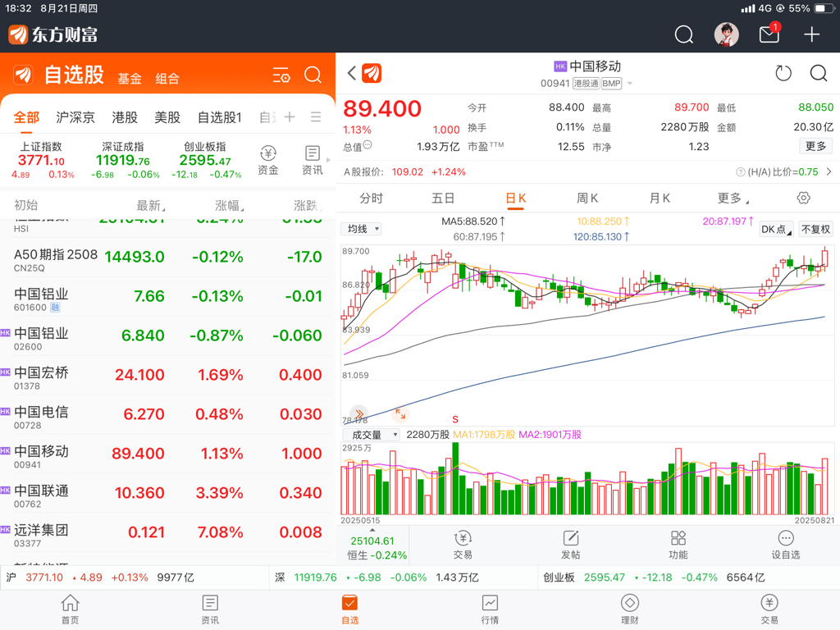
Task: Expand the (H/A)比价 details chevron
Action: coord(829,171)
